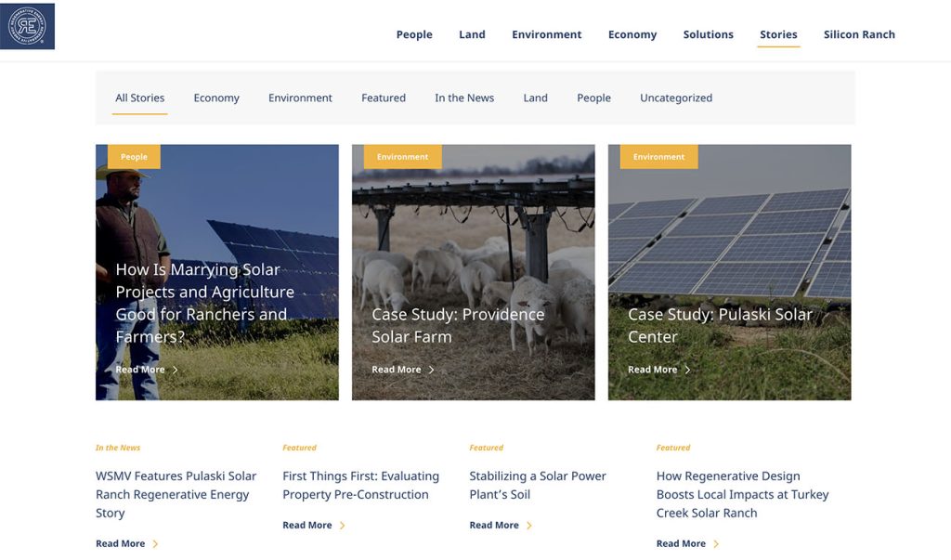Click arrow icon beside Pulaski card Read More
Image resolution: width=951 pixels, height=560 pixels.
click(687, 370)
